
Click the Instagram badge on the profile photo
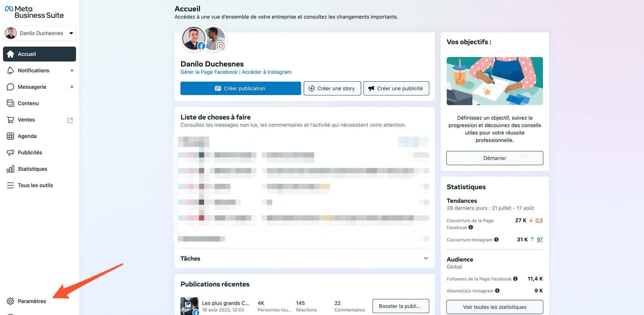click(x=221, y=46)
